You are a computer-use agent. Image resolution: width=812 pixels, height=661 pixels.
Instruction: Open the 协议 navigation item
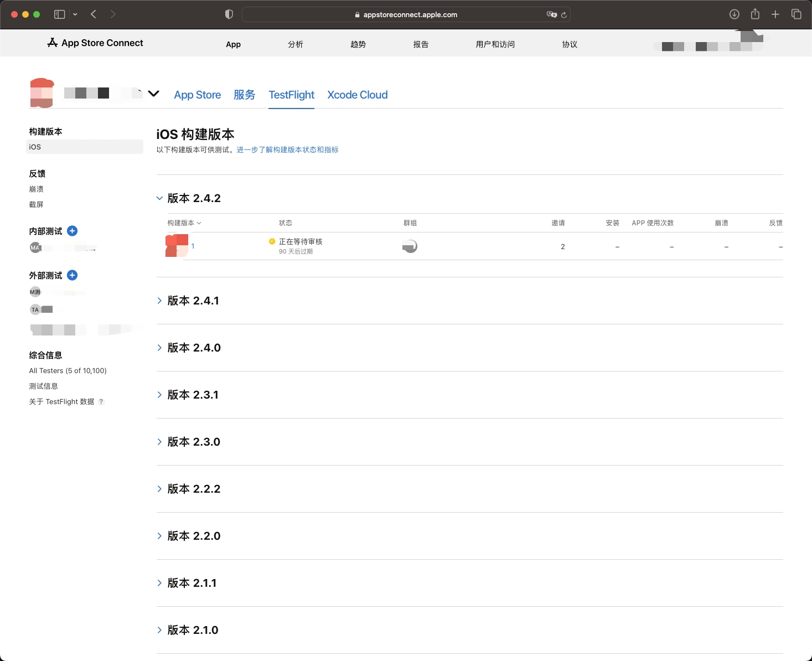[x=570, y=44]
